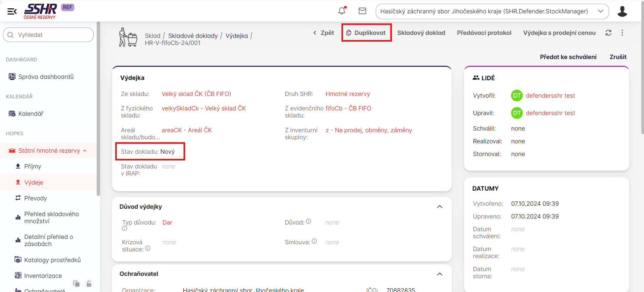Collapse the Ochraňovatel section
The image size is (644, 292).
click(440, 274)
